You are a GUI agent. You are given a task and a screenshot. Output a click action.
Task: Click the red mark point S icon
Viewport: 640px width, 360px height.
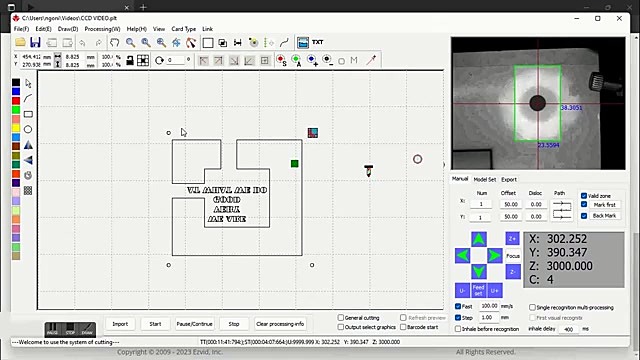click(281, 60)
